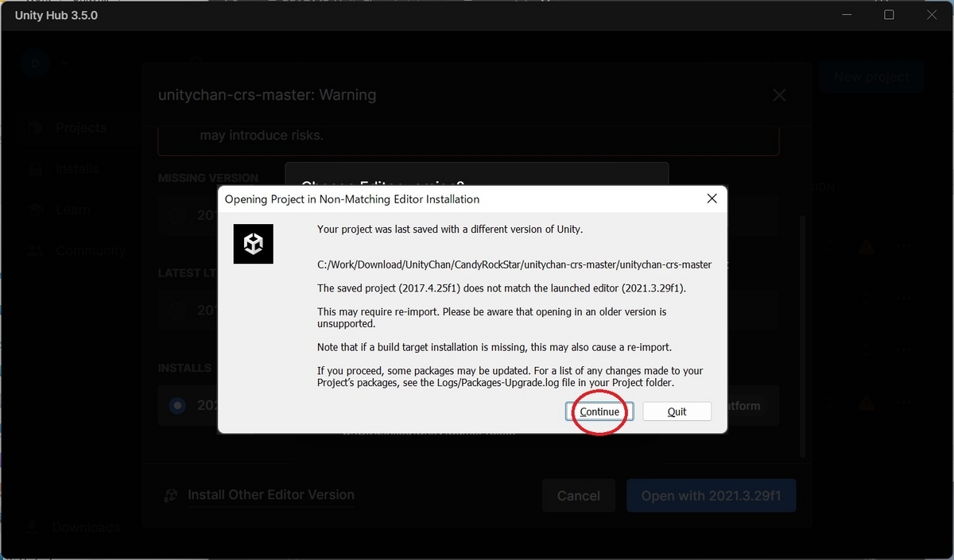
Task: Click 'Your project was last saved' message text
Action: point(450,230)
